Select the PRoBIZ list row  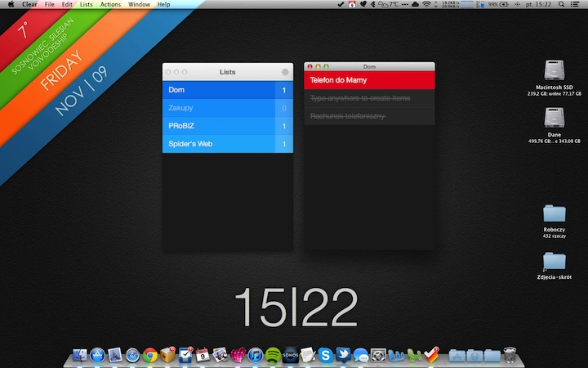pyautogui.click(x=228, y=126)
